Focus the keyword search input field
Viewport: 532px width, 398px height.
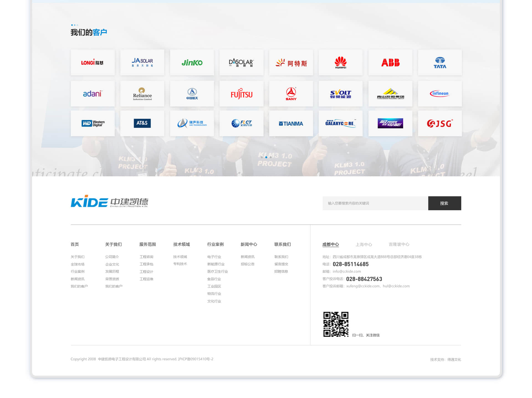[375, 203]
